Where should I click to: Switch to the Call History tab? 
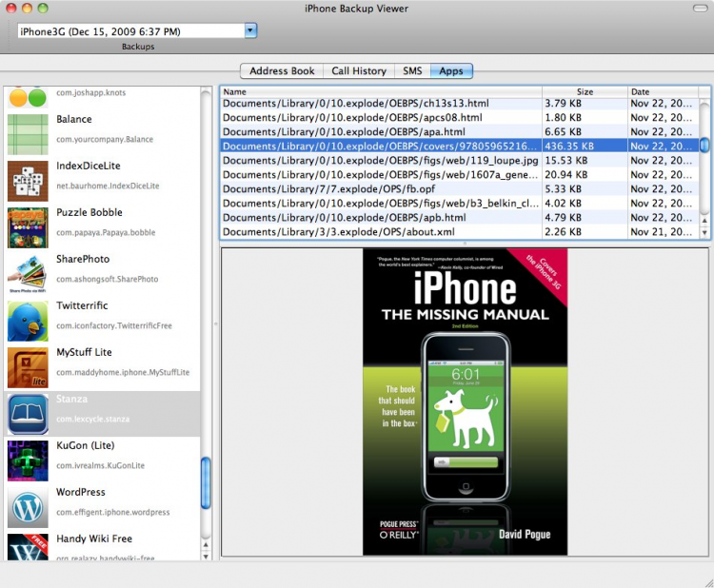tap(359, 71)
